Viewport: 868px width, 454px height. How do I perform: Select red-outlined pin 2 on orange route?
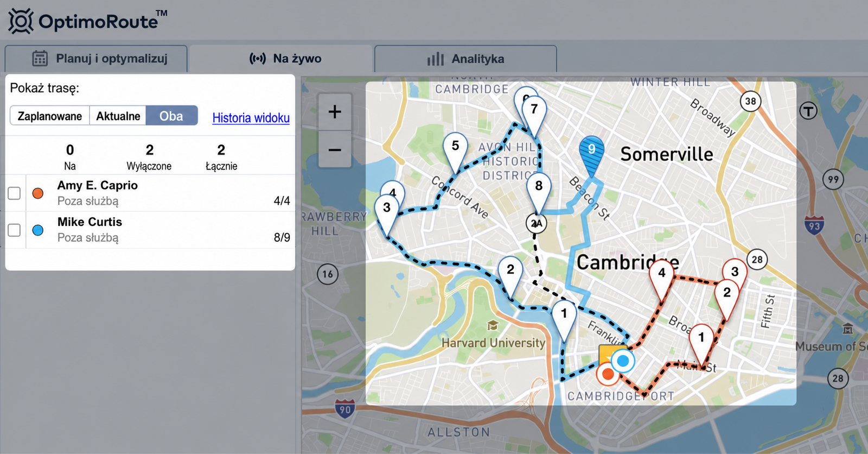(x=727, y=300)
